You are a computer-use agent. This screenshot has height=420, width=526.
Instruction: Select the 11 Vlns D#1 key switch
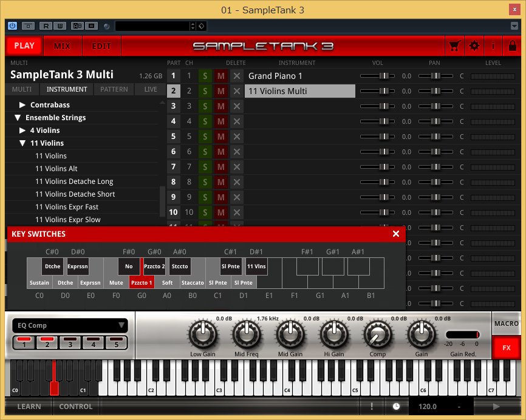(256, 266)
